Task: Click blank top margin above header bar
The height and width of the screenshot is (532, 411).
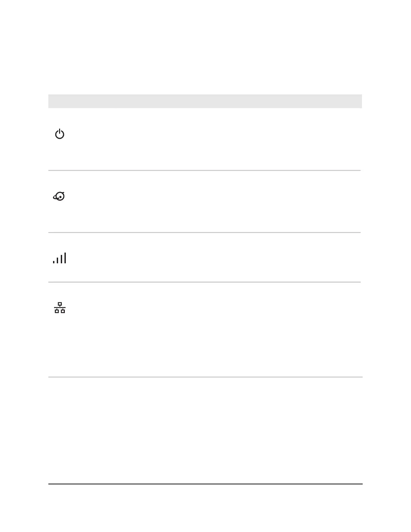Action: coord(205,47)
